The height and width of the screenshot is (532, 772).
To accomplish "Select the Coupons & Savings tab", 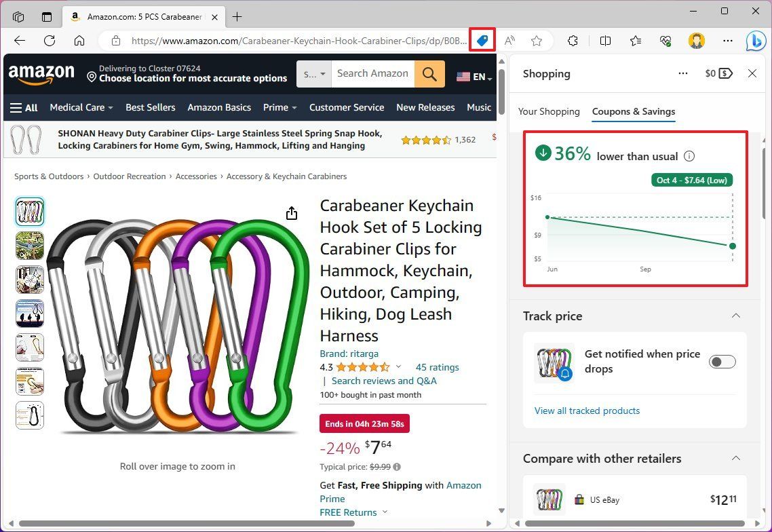I will [x=633, y=111].
